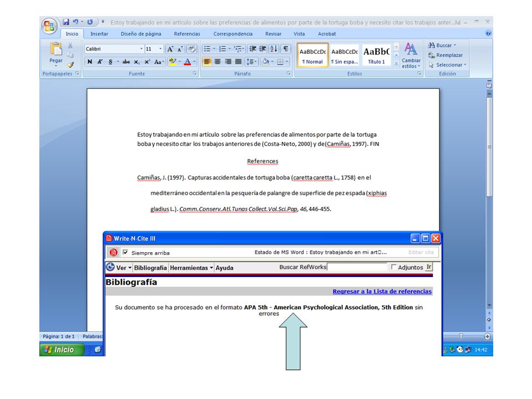The image size is (532, 399).
Task: Cut selection with the scissors icon
Action: coord(70,45)
